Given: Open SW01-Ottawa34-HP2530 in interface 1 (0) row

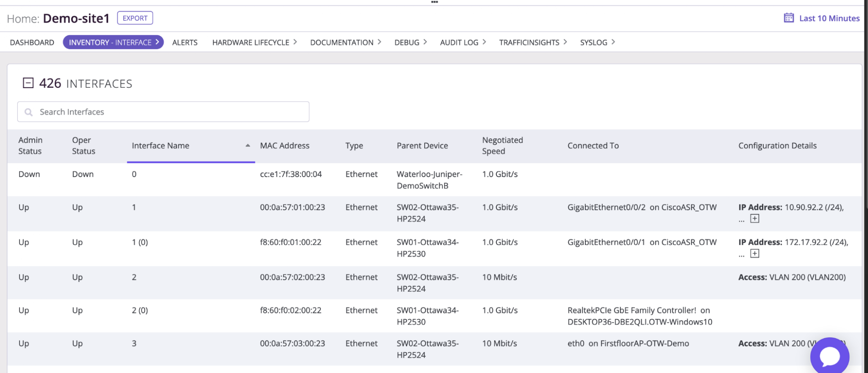Looking at the screenshot, I should coord(428,248).
